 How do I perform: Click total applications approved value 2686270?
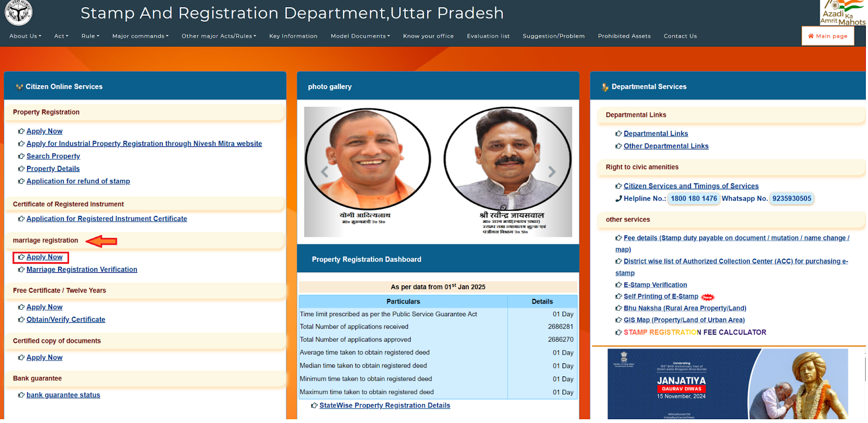click(x=560, y=339)
